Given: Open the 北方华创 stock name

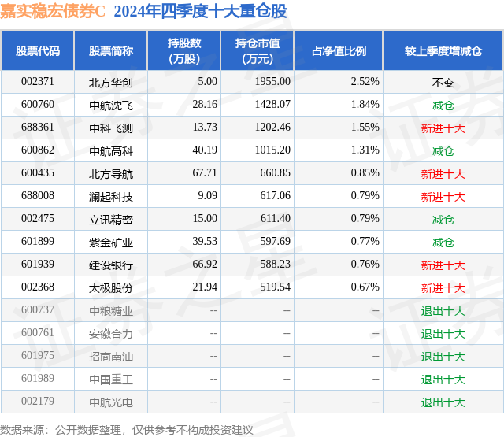Looking at the screenshot, I should [x=111, y=83].
